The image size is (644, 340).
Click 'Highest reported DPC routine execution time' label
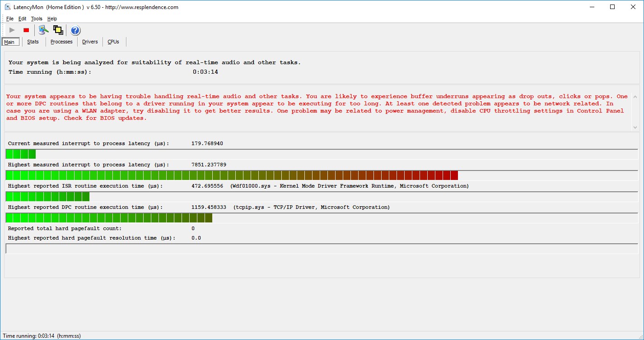point(85,207)
